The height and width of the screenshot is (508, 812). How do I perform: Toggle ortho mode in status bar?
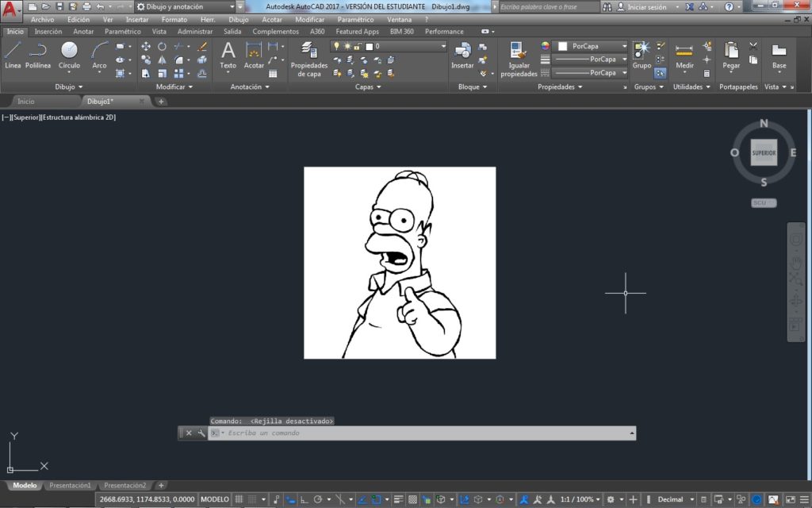pyautogui.click(x=304, y=499)
